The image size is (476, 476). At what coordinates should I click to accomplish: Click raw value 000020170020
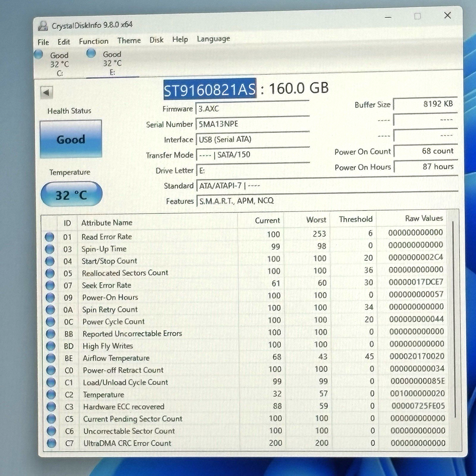click(417, 356)
